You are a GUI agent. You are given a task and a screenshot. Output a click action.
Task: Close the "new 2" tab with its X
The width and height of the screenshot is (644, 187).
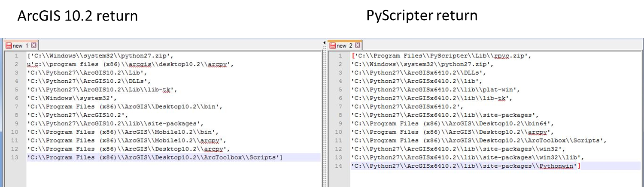pos(358,45)
